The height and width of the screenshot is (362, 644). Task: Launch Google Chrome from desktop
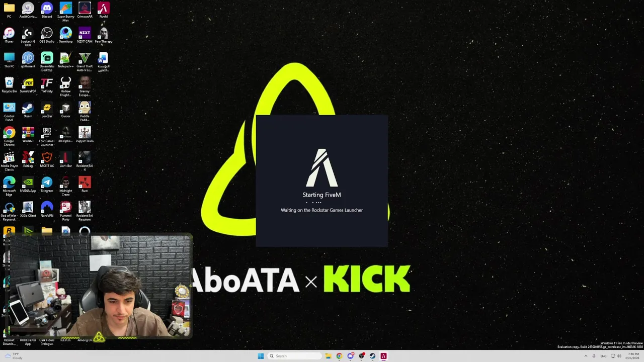pos(9,137)
